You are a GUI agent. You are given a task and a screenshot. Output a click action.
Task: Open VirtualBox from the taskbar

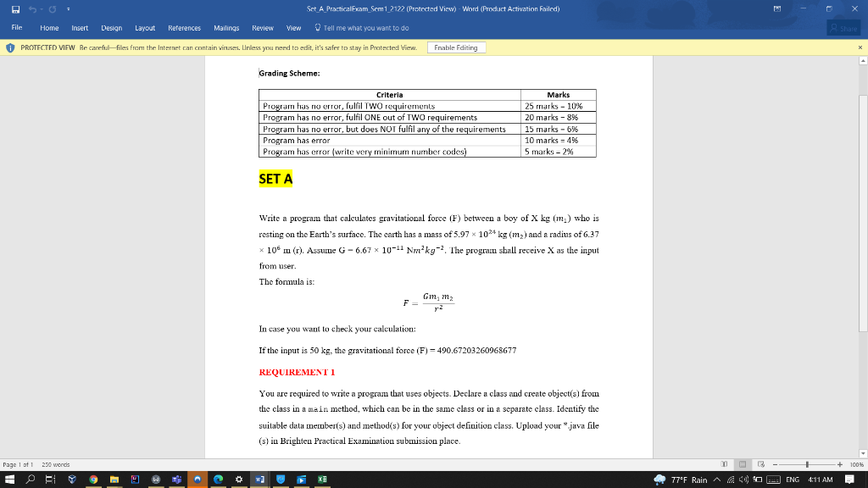pyautogui.click(x=72, y=480)
